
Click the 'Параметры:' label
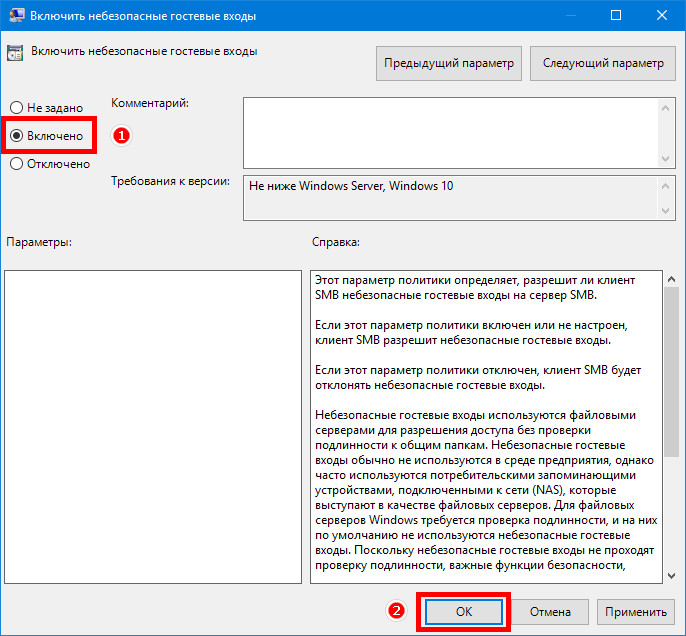pyautogui.click(x=39, y=242)
